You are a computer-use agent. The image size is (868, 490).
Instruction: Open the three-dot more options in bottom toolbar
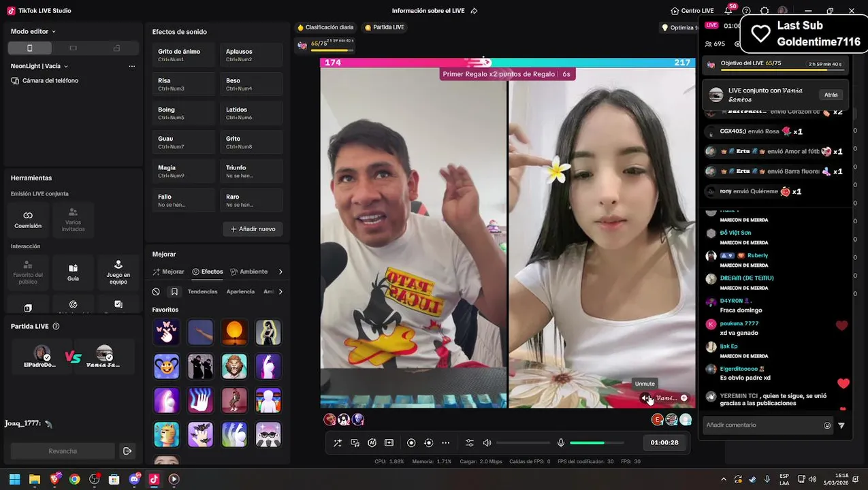[x=446, y=442]
